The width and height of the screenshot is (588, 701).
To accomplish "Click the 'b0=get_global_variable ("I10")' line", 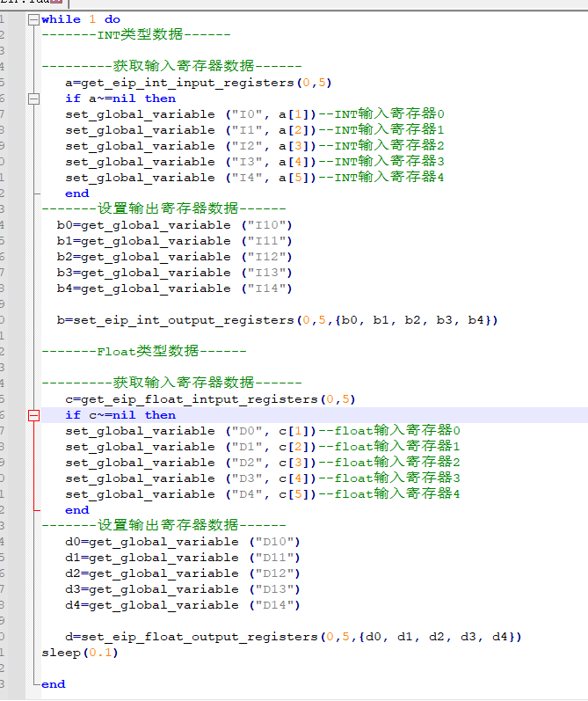I will pos(174,225).
